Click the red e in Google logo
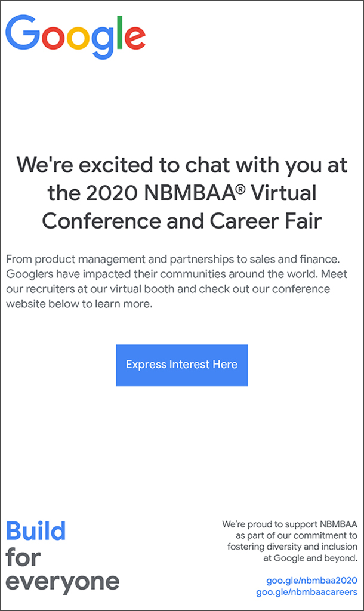The image size is (364, 611). (x=135, y=38)
